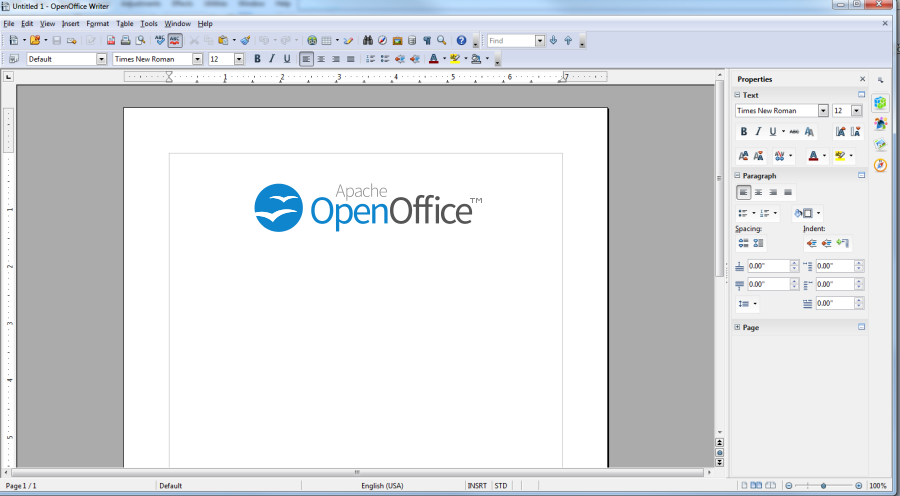
Task: Open the Insert menu
Action: point(71,24)
